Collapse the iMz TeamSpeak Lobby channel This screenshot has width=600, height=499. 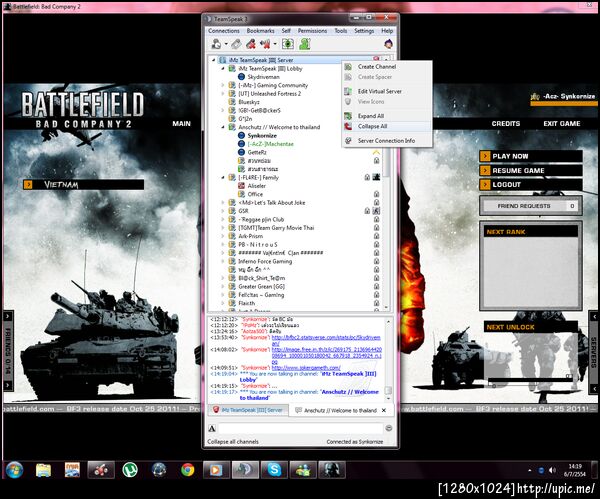pyautogui.click(x=223, y=68)
